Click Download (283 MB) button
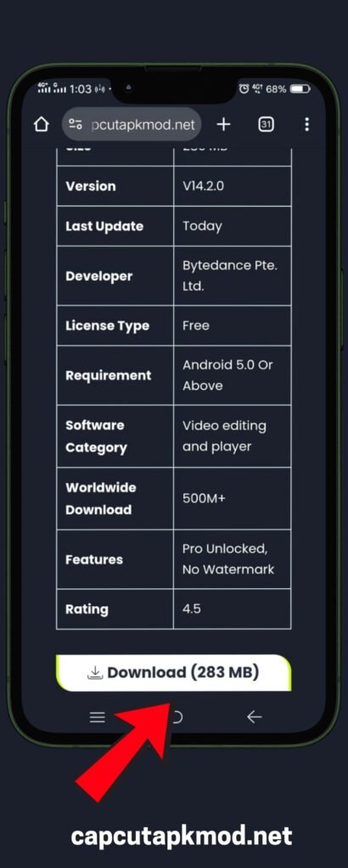348x868 pixels. click(173, 672)
